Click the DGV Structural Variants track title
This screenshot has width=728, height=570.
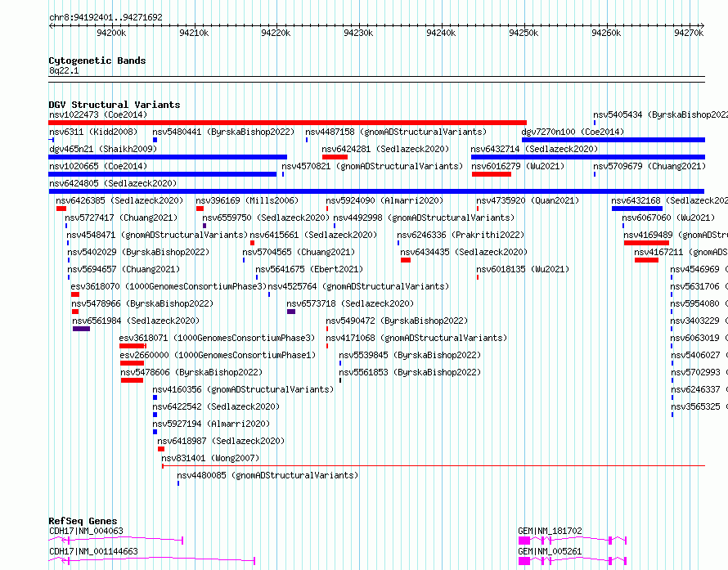pos(115,105)
